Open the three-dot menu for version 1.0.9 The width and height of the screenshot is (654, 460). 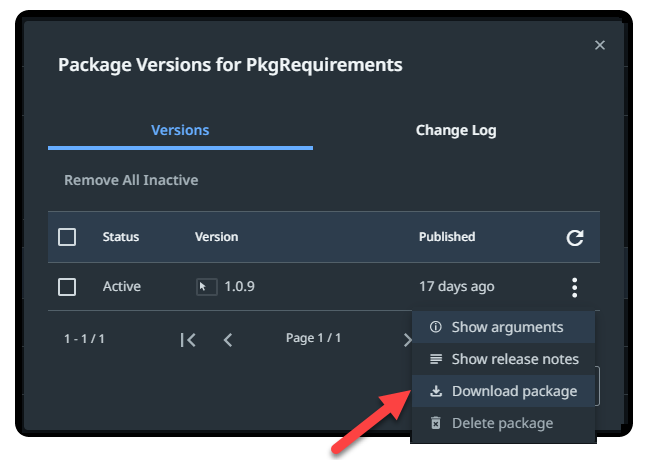click(x=574, y=288)
